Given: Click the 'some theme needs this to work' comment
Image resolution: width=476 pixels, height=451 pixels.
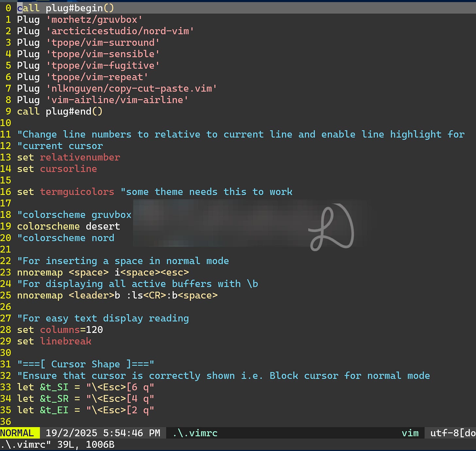Looking at the screenshot, I should [207, 192].
